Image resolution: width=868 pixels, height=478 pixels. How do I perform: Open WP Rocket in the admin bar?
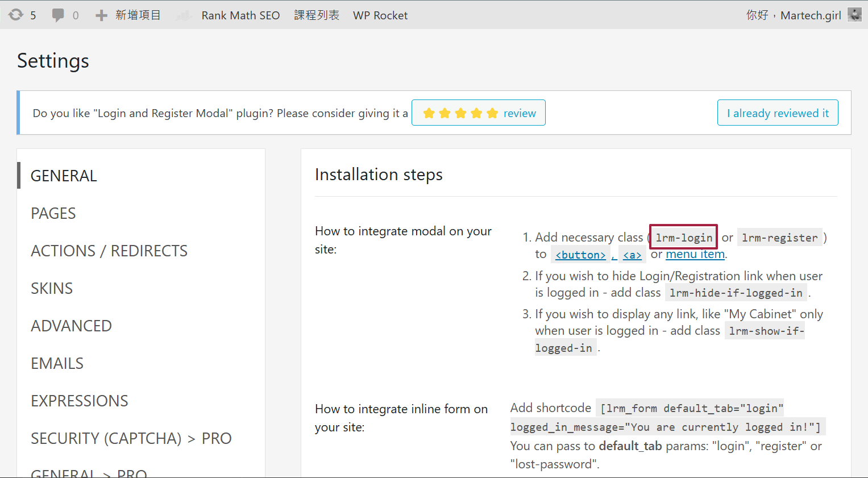coord(380,15)
